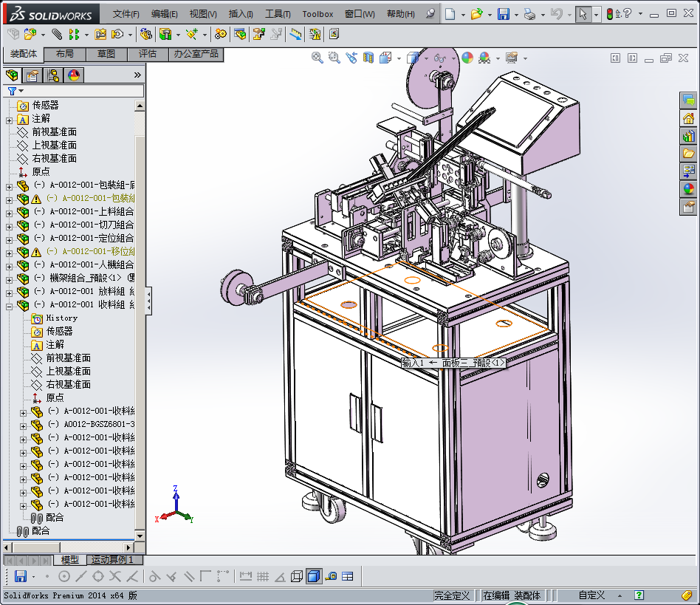Switch to the 评估 tab
The image size is (700, 605).
[x=147, y=54]
